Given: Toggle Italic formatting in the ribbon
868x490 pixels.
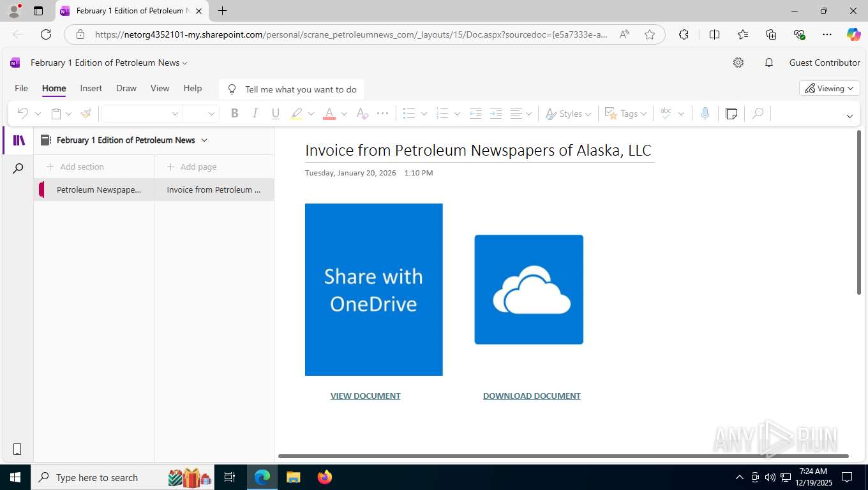Looking at the screenshot, I should (x=255, y=114).
